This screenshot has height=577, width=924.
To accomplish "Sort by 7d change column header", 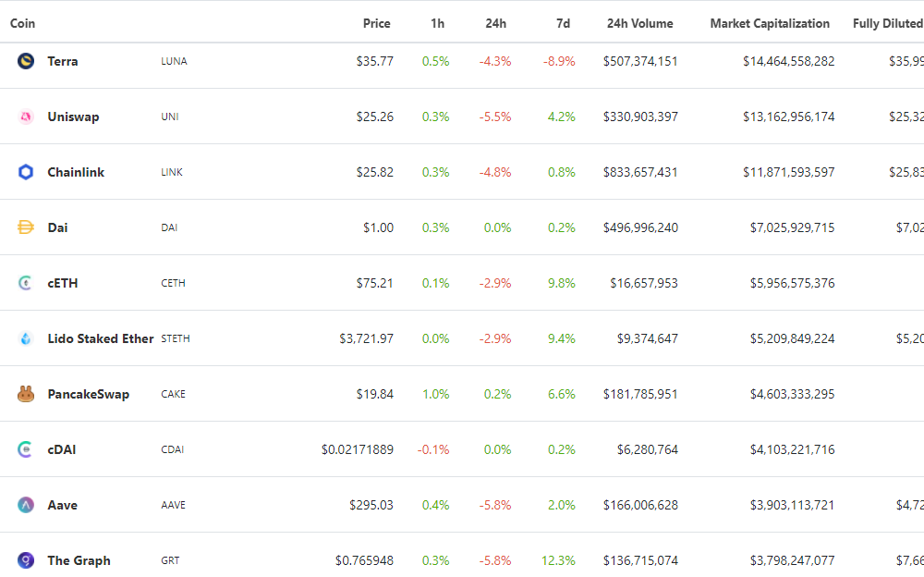I will coord(563,24).
